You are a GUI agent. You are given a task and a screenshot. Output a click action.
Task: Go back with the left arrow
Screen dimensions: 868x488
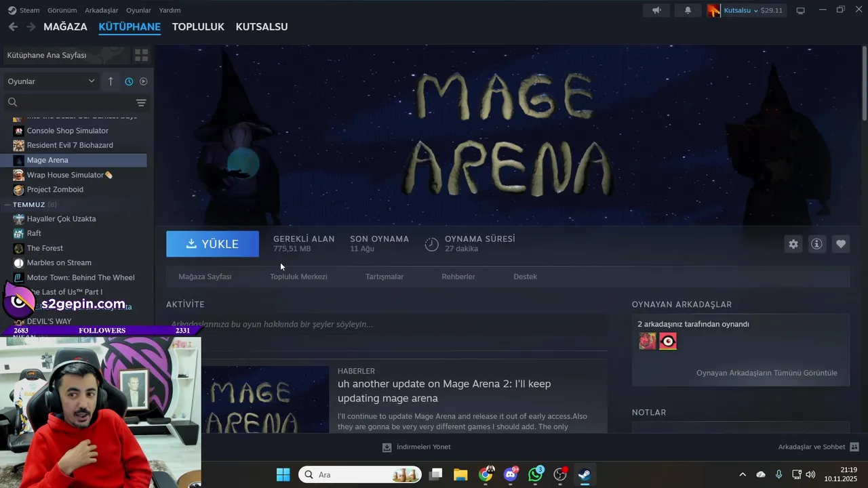(13, 27)
